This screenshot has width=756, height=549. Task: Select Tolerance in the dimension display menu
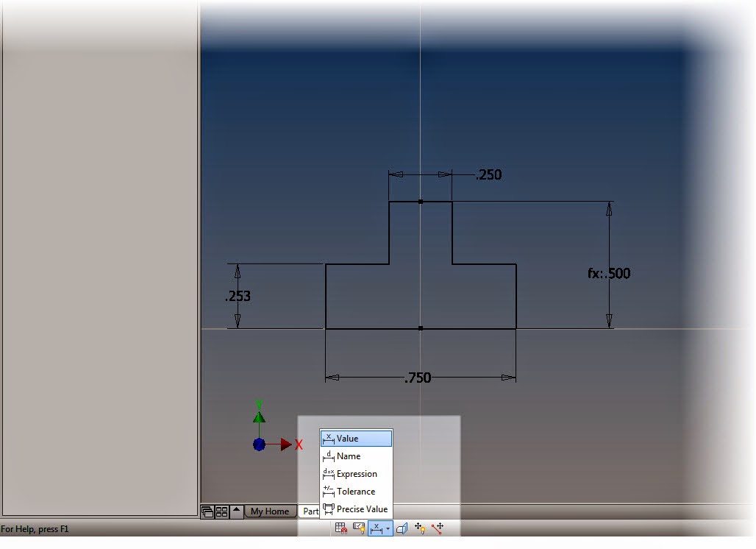pos(353,492)
